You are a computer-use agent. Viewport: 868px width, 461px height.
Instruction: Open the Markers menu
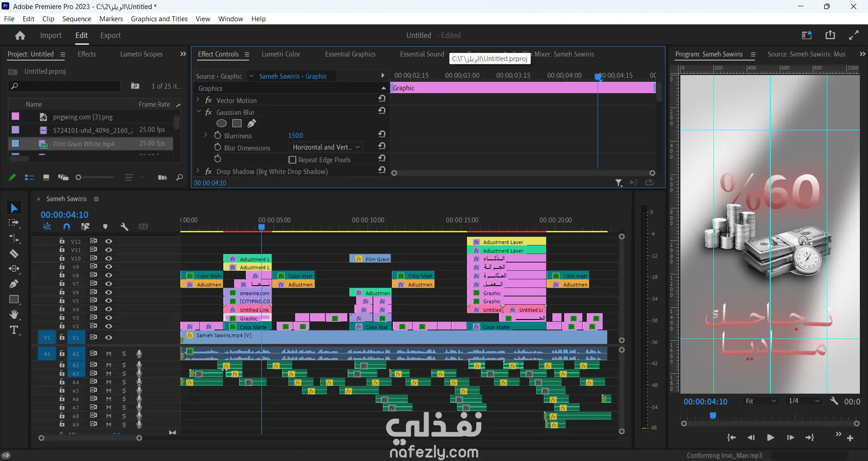click(111, 19)
